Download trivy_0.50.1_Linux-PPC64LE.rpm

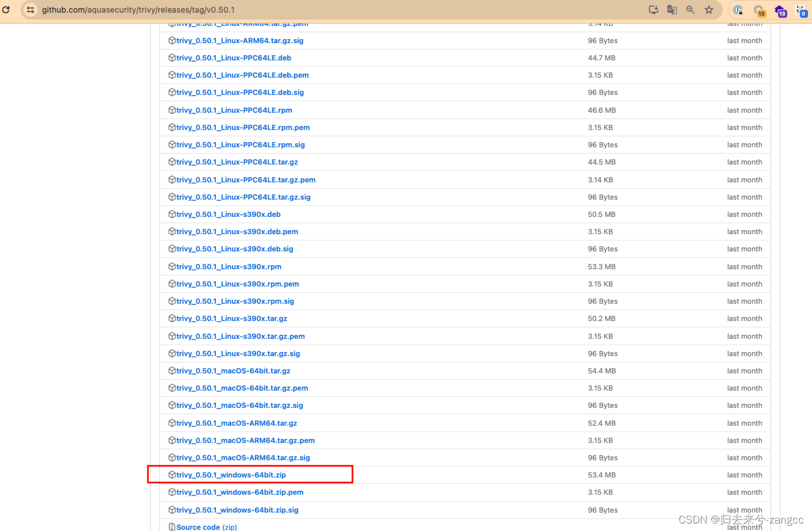(234, 110)
